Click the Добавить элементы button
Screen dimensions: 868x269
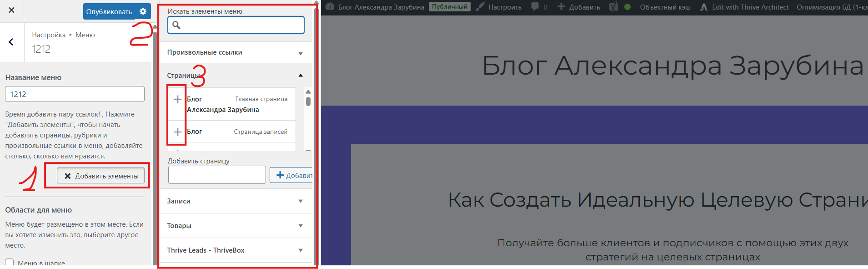click(101, 176)
